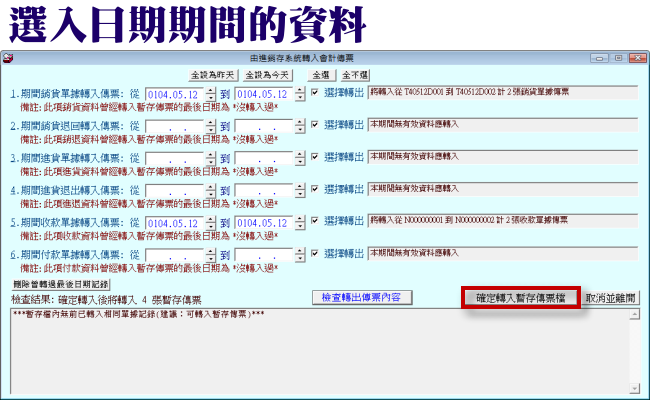Click end date spinner for 期間進貨退出 row
The height and width of the screenshot is (400, 650).
(x=298, y=190)
